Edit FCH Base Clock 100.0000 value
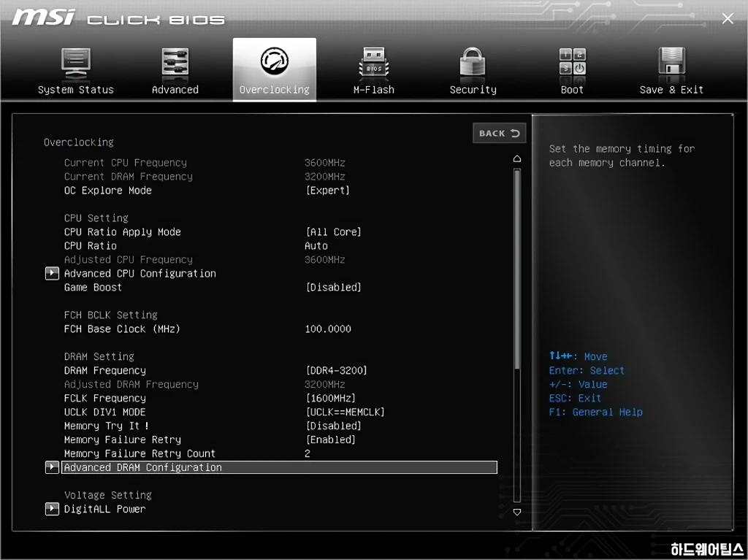Viewport: 748px width, 560px height. point(328,329)
